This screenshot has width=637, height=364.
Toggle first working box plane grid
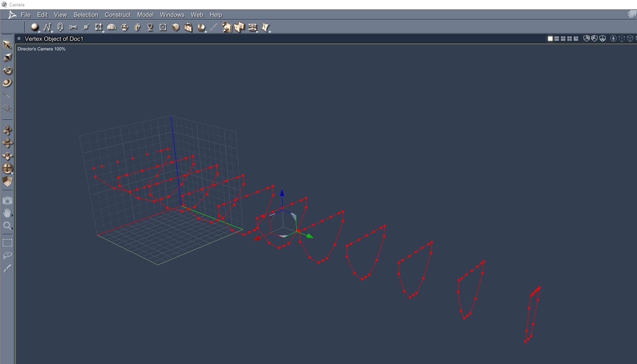coord(587,39)
